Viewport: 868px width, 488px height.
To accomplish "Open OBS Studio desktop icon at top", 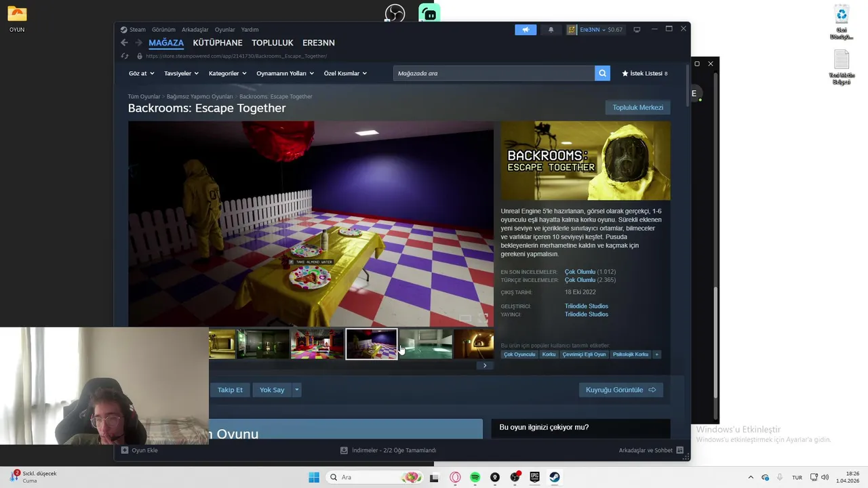I will [x=395, y=14].
